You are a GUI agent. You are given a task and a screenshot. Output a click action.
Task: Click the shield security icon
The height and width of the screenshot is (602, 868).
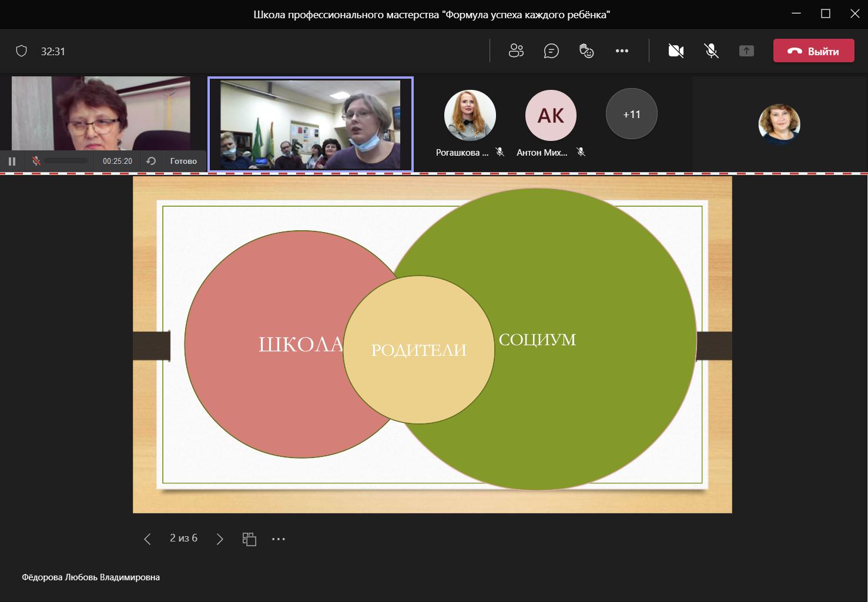coord(22,51)
